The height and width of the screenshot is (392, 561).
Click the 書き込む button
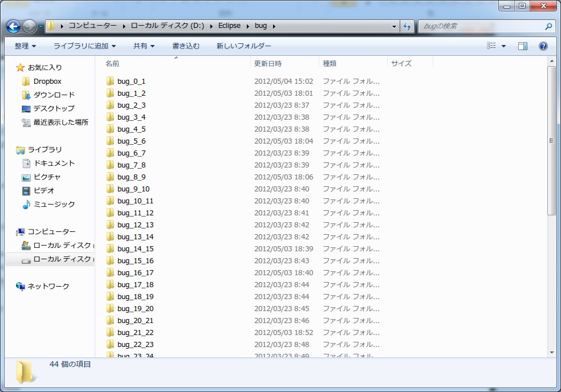pyautogui.click(x=186, y=46)
